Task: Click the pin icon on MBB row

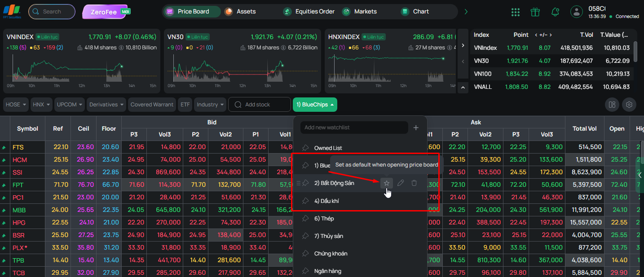Action: [x=4, y=210]
